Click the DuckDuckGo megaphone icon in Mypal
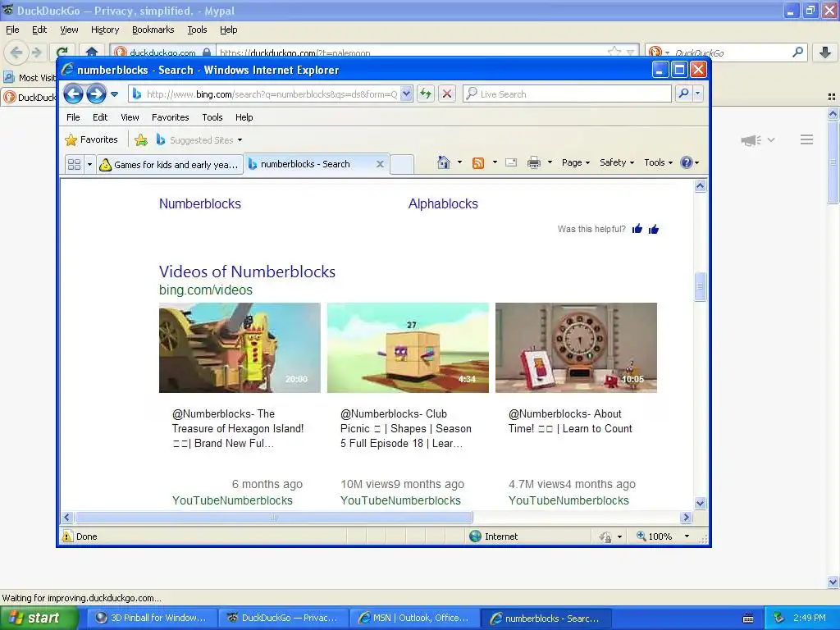 click(x=751, y=140)
